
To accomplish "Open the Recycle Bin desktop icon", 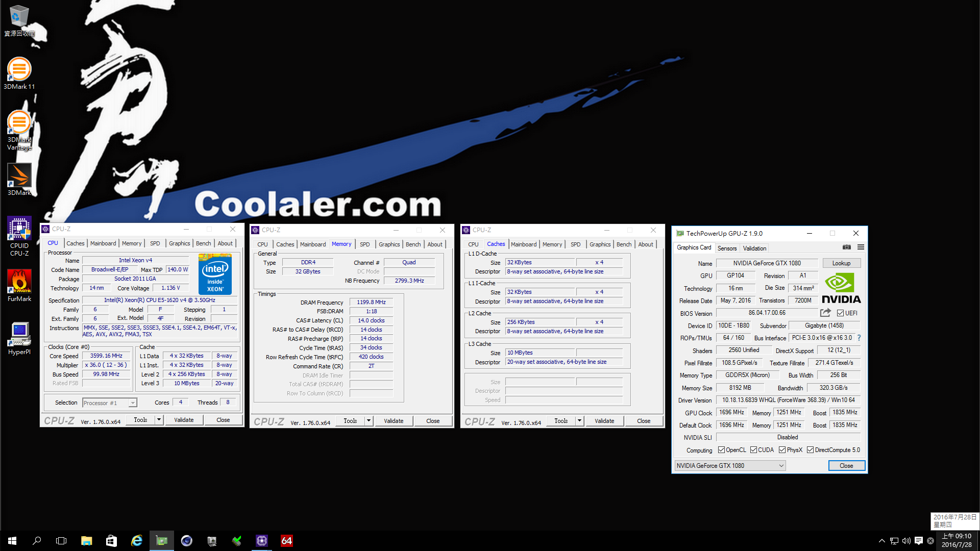I will [19, 20].
